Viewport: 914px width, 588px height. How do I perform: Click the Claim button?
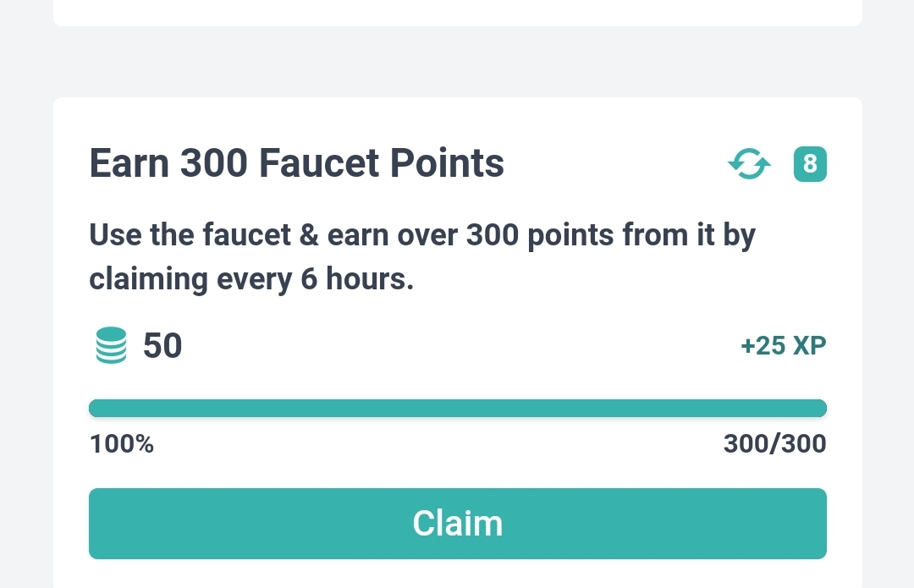[x=458, y=524]
